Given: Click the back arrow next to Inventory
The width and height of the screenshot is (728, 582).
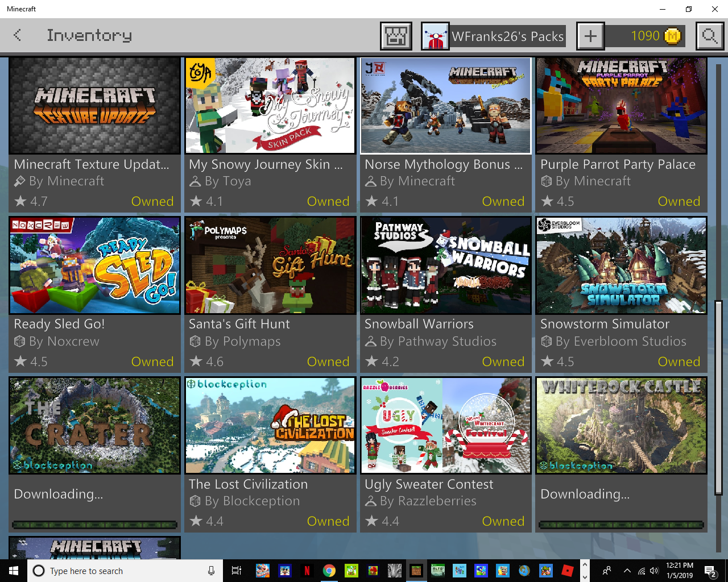Looking at the screenshot, I should pos(18,35).
